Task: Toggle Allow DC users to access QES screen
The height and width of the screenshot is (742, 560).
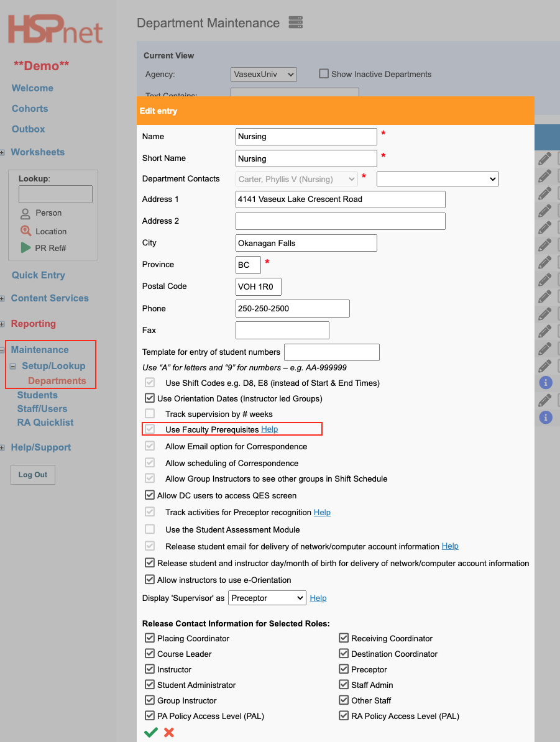Action: 150,495
